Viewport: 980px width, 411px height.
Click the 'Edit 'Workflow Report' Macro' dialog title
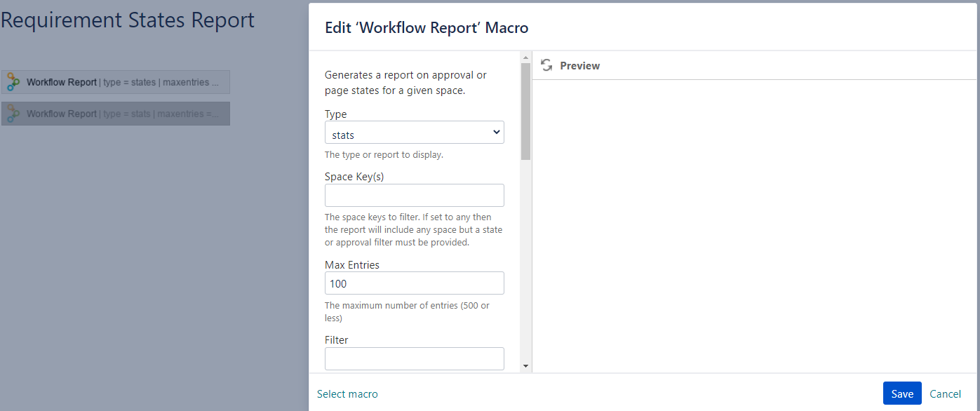click(x=427, y=28)
